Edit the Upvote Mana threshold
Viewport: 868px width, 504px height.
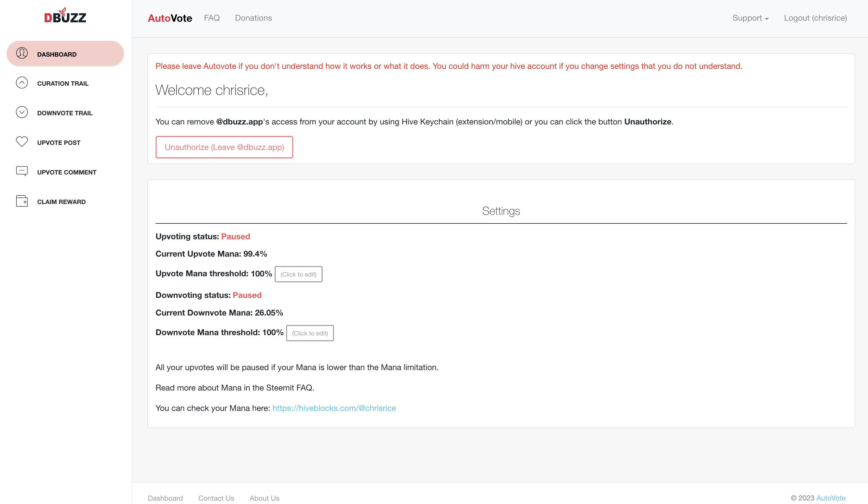click(298, 274)
